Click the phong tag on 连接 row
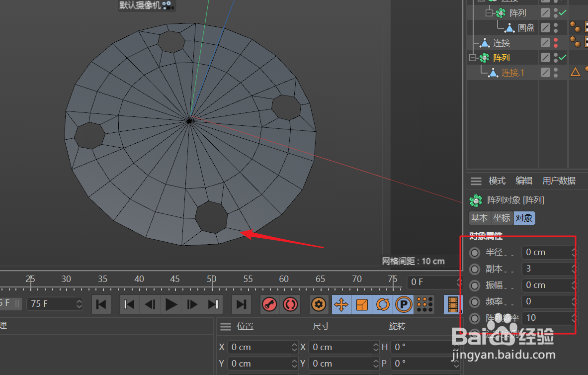This screenshot has width=588, height=375. click(575, 42)
